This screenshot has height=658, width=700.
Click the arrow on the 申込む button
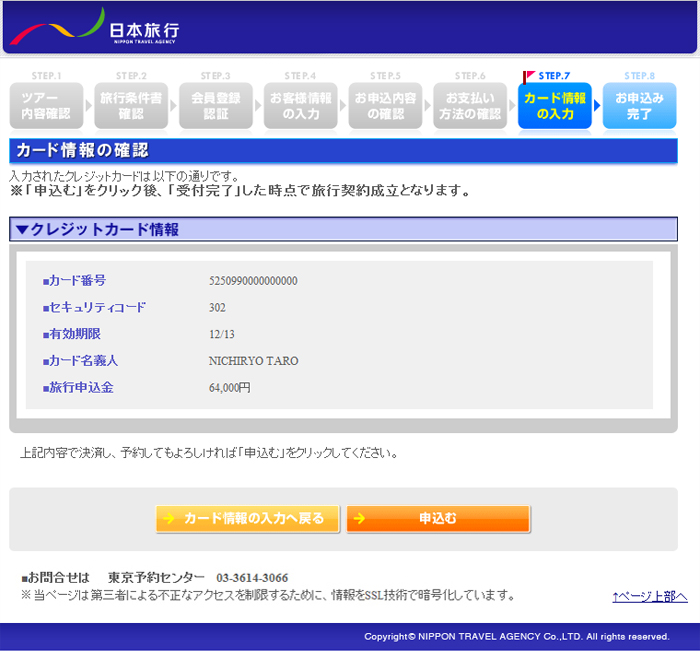[x=360, y=518]
